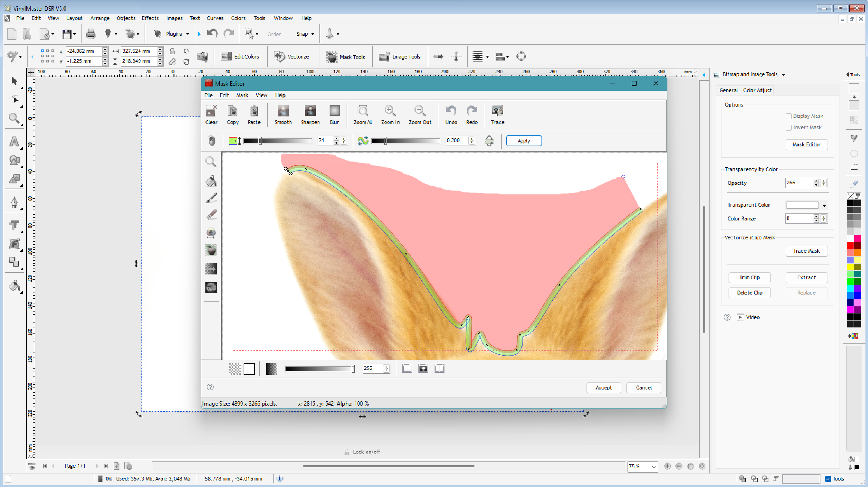Switch to the Color Adjust tab
The image size is (868, 487).
[757, 90]
